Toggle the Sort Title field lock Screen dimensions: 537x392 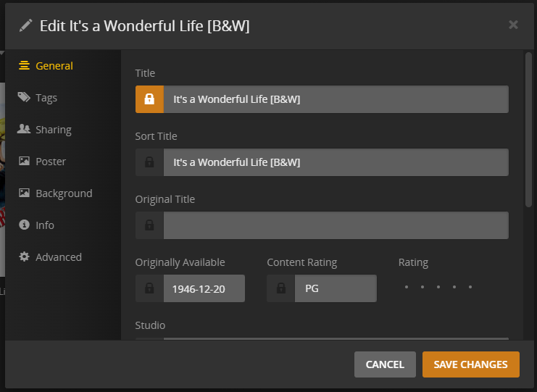point(149,162)
